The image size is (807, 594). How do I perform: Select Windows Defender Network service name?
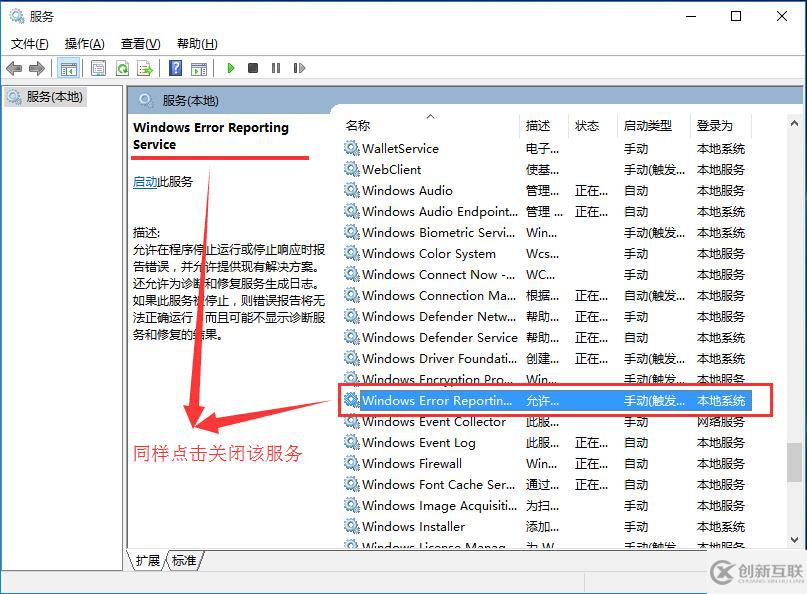(438, 317)
